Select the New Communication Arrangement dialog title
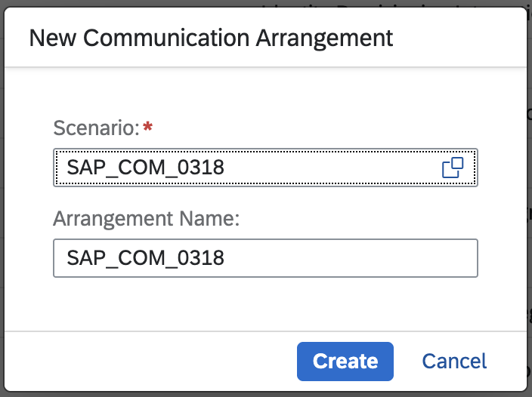Viewport: 532px width, 397px height. (x=211, y=38)
